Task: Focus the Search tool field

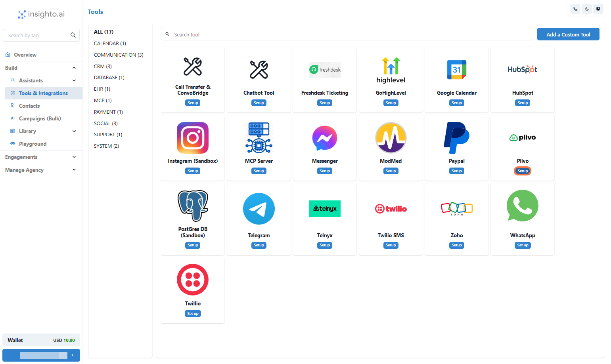Action: point(346,34)
